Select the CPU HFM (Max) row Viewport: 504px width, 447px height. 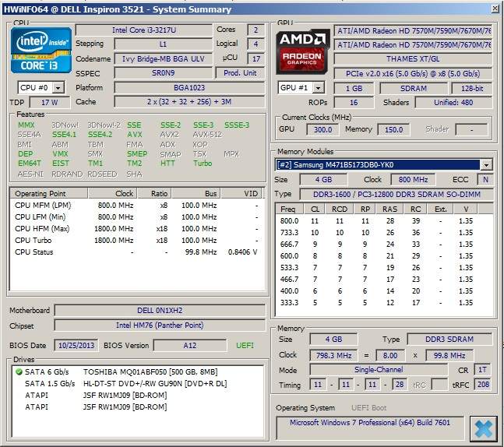click(x=137, y=229)
